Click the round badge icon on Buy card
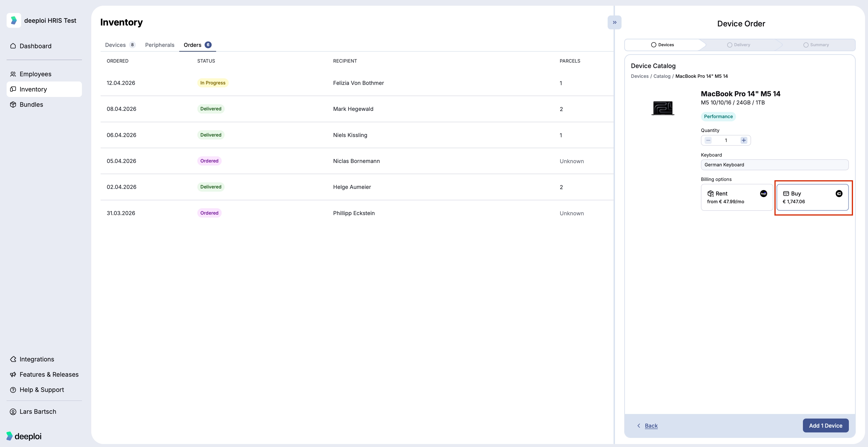 point(839,193)
